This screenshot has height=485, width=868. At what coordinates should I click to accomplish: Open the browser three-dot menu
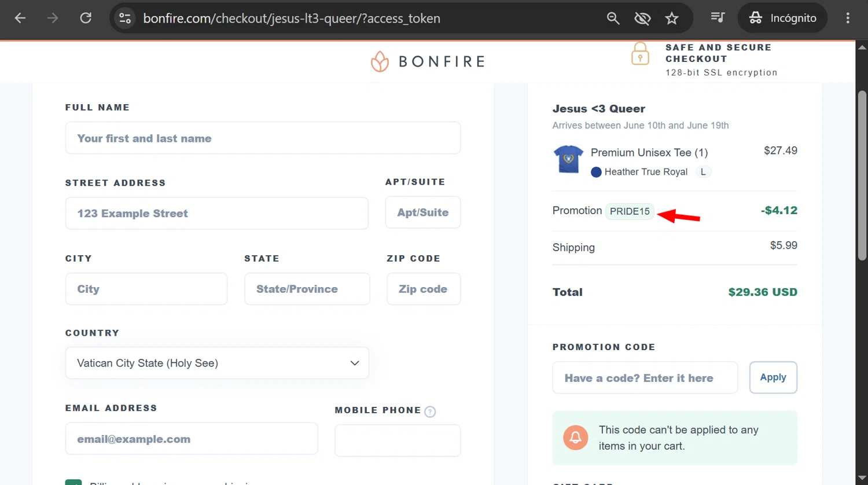848,18
